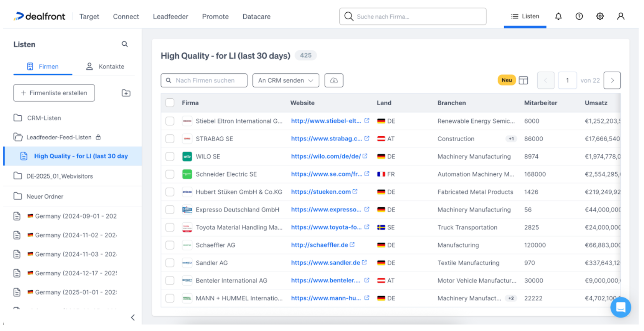Select High Quality - for LI list item
Viewport: 644px width, 331px height.
73,156
